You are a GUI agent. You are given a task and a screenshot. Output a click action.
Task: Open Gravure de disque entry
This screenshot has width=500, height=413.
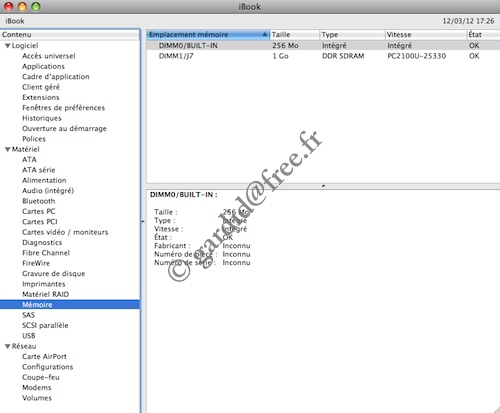[x=54, y=274]
